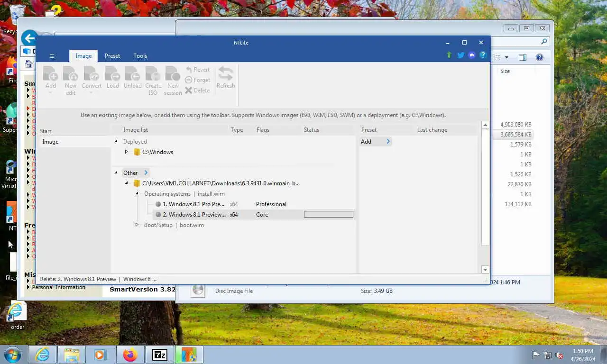Screen dimensions: 607x364
Task: Expand the Boot/Setup boot.wim node
Action: coord(137,225)
